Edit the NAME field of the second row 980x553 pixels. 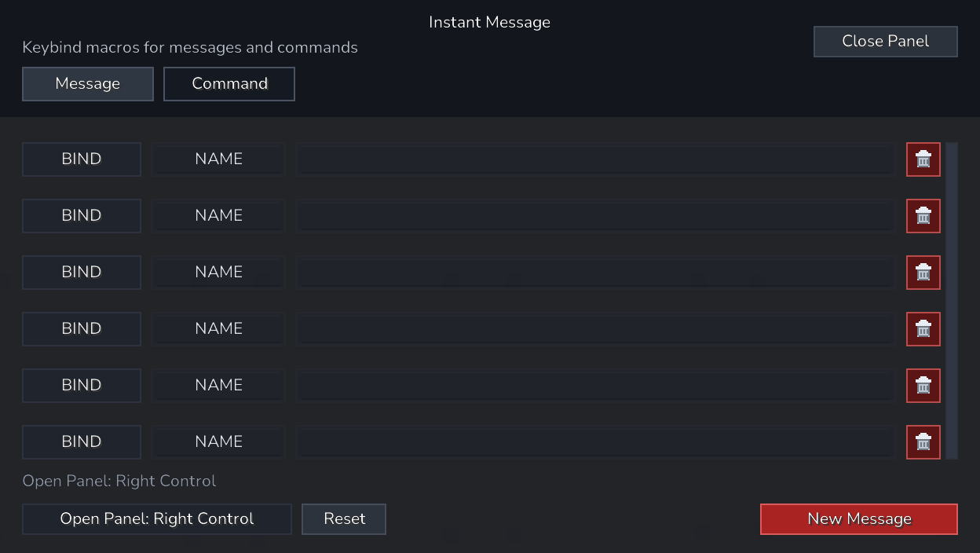pos(218,216)
